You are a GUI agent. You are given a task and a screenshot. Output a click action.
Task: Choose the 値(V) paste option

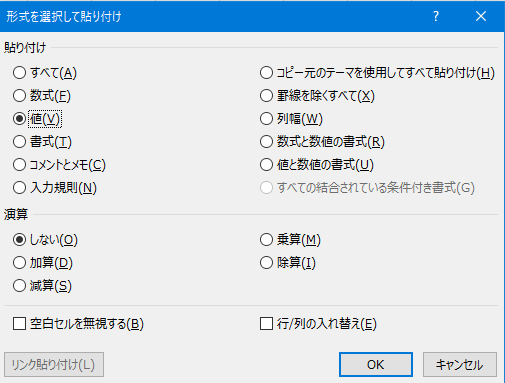pyautogui.click(x=37, y=119)
